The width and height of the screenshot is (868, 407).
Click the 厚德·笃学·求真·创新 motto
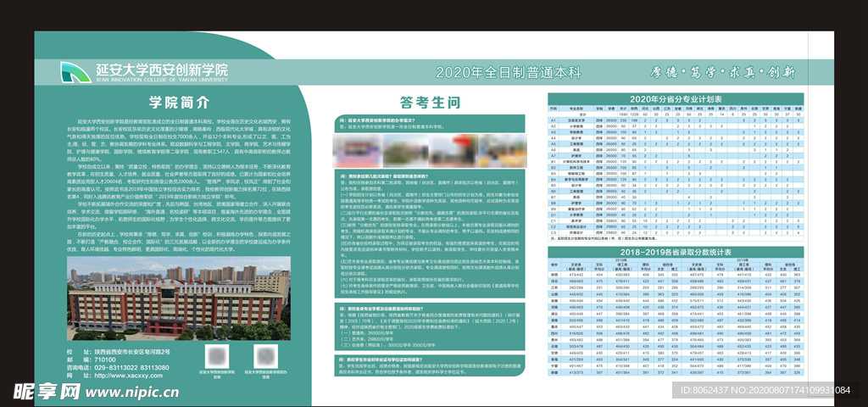coord(723,72)
